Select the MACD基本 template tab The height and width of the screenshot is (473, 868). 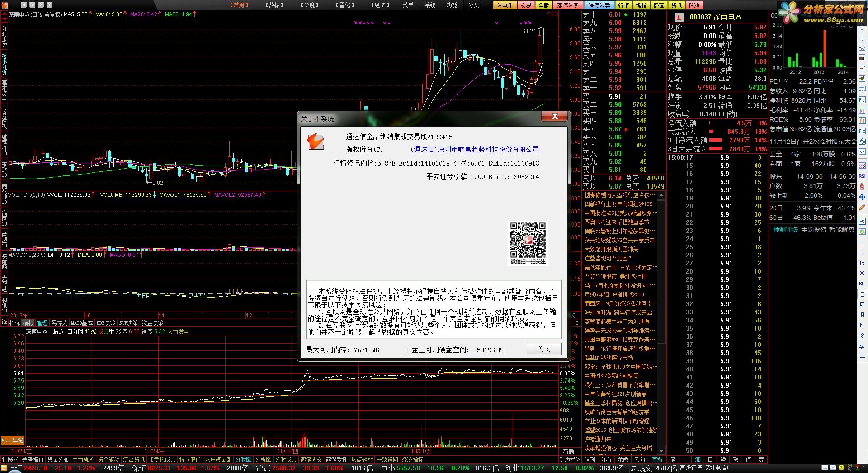[x=82, y=323]
